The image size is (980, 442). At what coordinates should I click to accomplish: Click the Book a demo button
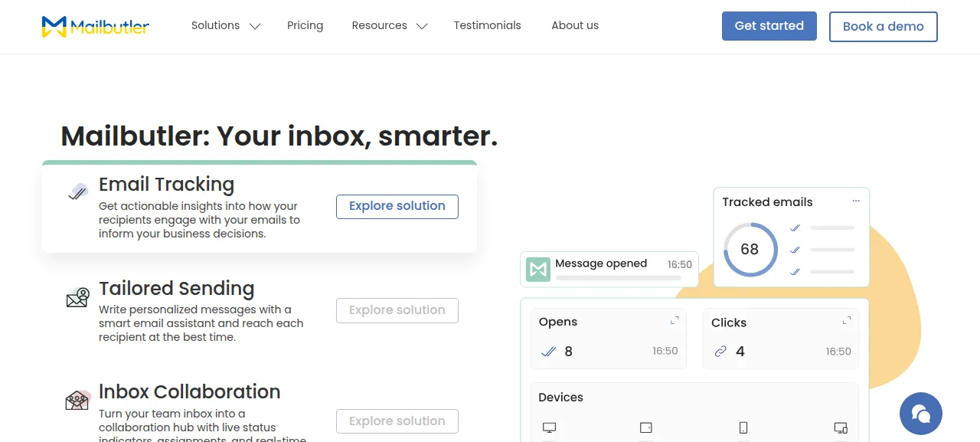(x=884, y=26)
